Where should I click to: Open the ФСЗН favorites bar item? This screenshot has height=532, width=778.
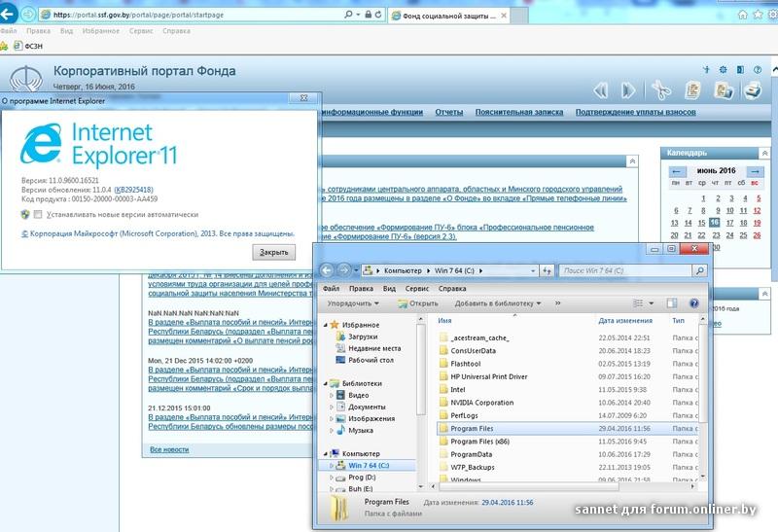click(x=29, y=46)
